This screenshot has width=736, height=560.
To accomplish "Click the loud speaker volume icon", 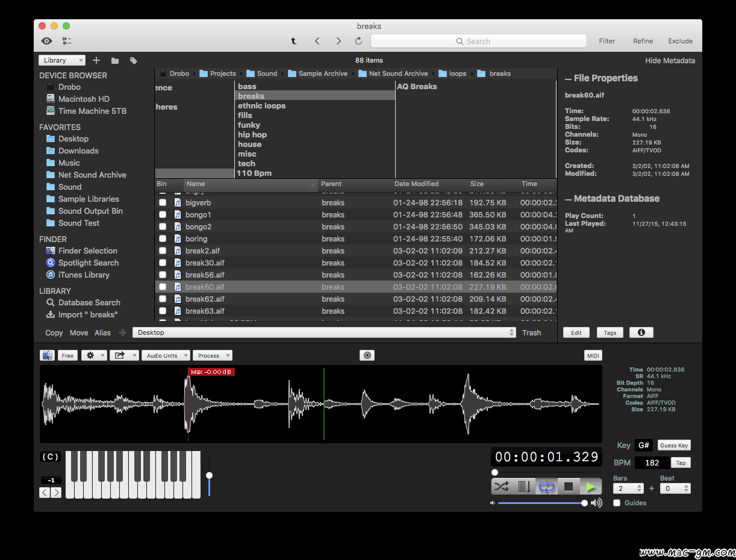I will (x=596, y=503).
